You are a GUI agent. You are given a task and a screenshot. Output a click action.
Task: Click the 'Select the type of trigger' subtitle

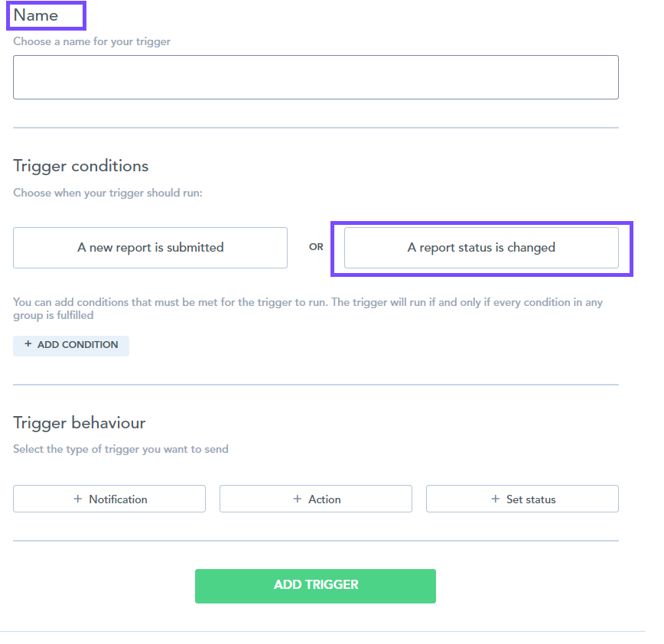120,449
